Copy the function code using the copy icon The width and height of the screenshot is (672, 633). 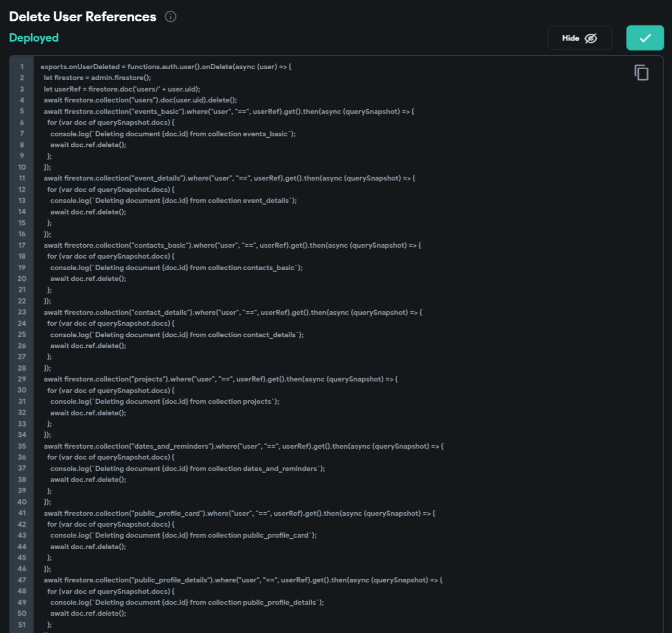click(642, 72)
